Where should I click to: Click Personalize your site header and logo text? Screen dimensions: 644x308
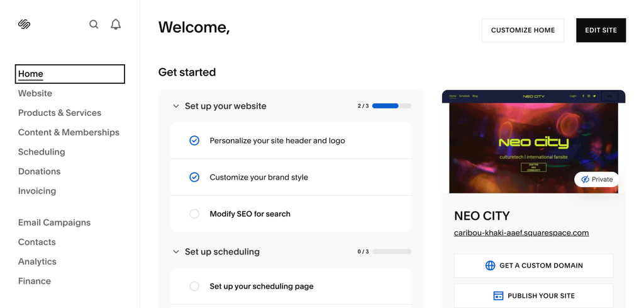point(277,140)
